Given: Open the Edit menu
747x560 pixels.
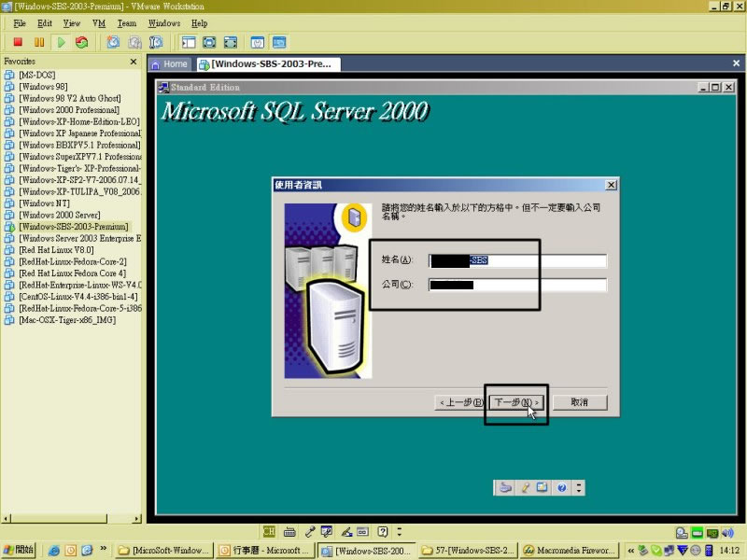Looking at the screenshot, I should [45, 23].
